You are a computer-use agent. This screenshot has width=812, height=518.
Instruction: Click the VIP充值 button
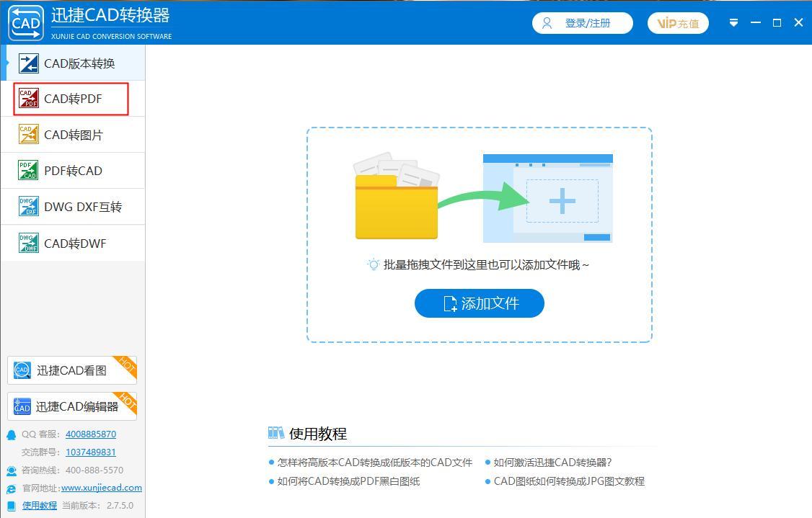click(x=677, y=22)
